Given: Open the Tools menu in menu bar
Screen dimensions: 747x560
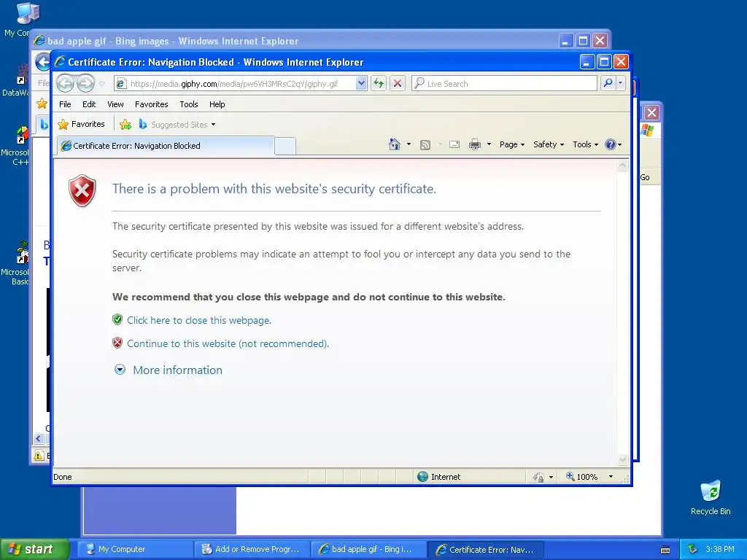Looking at the screenshot, I should tap(189, 104).
